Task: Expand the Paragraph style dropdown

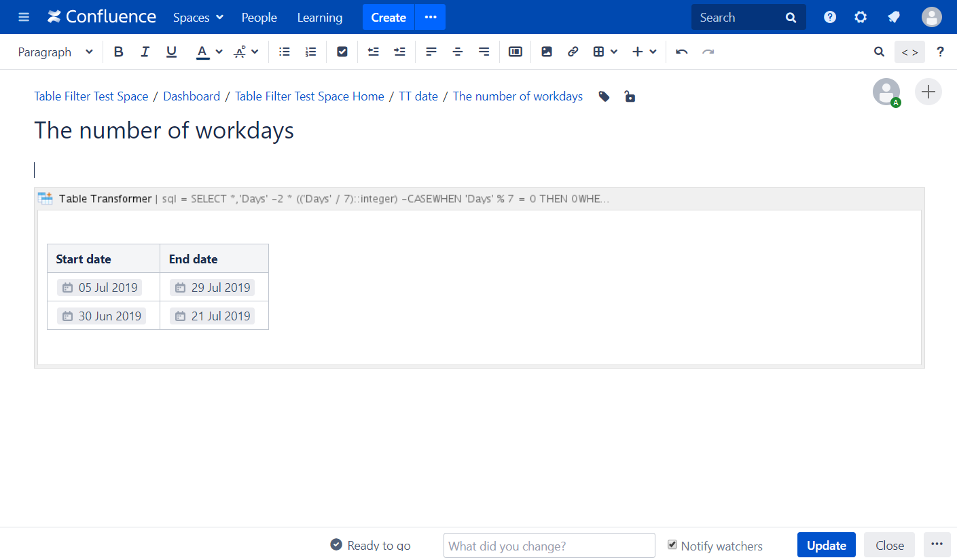Action: [x=56, y=52]
